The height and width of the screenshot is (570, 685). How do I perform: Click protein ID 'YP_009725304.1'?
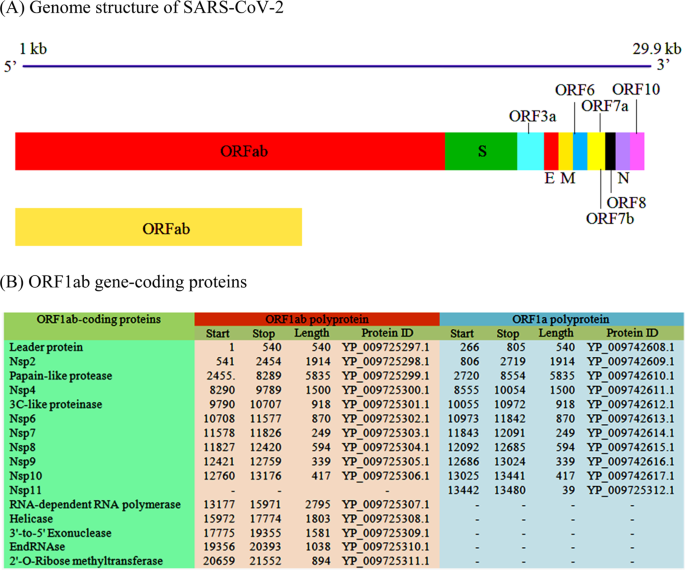(x=386, y=447)
